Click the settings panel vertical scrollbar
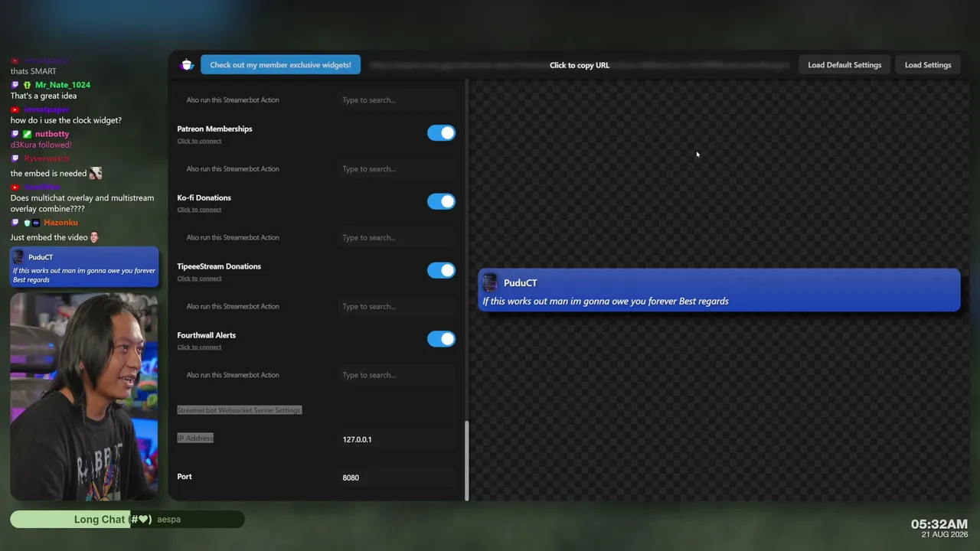Screen dimensions: 980x551 click(466, 460)
